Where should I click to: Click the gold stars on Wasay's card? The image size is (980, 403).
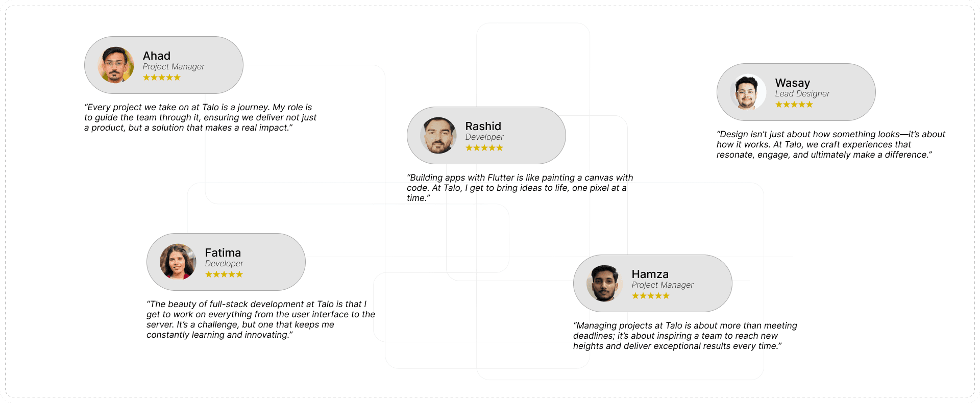(x=794, y=105)
